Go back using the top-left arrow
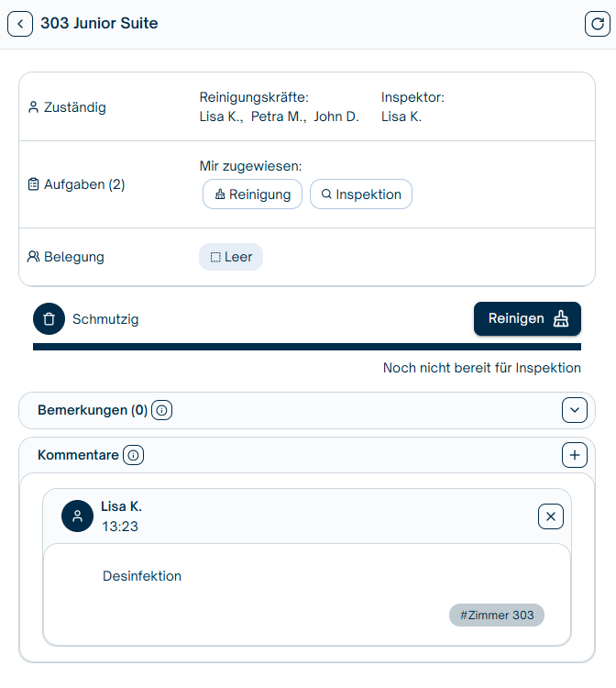This screenshot has width=616, height=688. 20,24
